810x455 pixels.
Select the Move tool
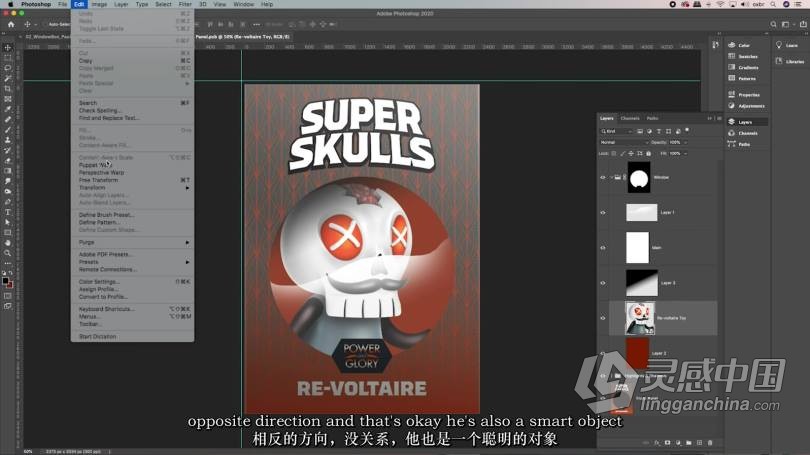coord(7,48)
